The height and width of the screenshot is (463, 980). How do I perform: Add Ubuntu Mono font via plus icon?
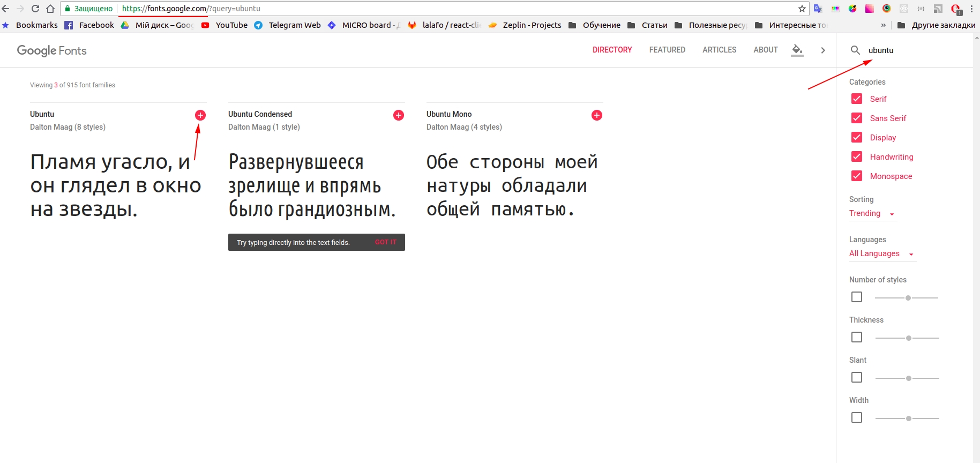point(596,115)
